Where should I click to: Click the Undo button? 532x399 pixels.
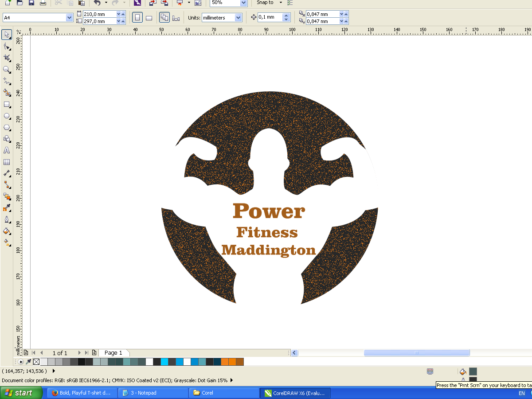pyautogui.click(x=98, y=4)
